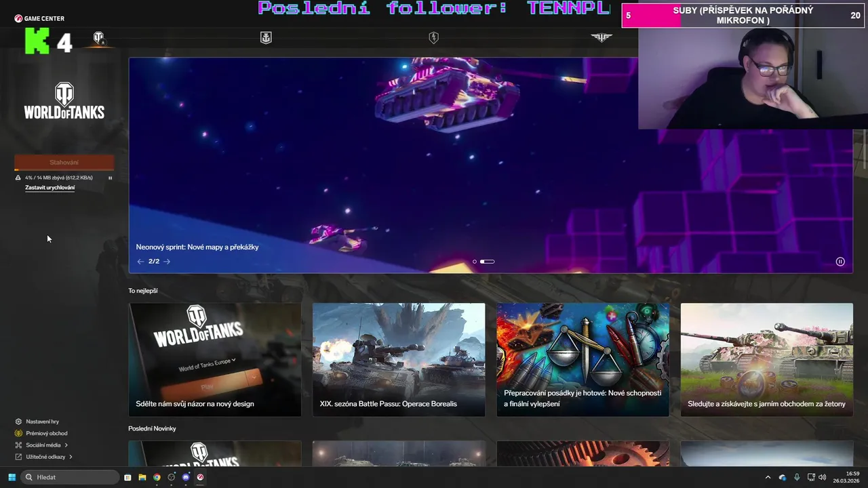868x488 pixels.
Task: Show hidden system tray icons
Action: click(x=768, y=477)
